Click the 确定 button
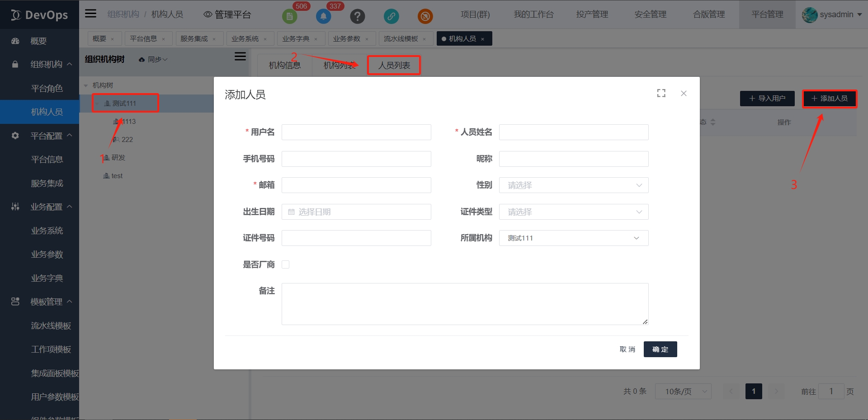This screenshot has width=868, height=420. [x=660, y=349]
